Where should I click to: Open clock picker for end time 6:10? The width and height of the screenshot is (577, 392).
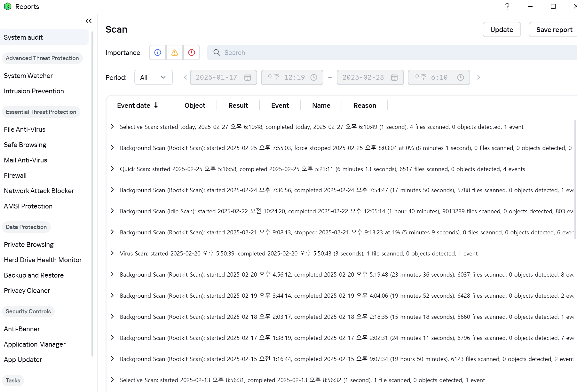click(x=461, y=77)
